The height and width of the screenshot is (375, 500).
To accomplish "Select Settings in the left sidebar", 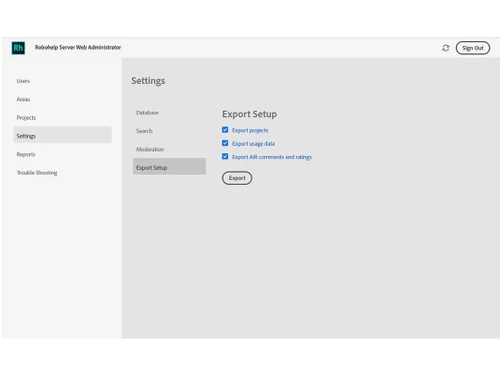I will (x=62, y=135).
